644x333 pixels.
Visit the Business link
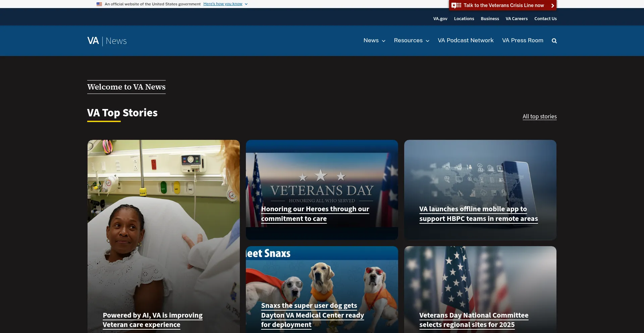tap(490, 19)
